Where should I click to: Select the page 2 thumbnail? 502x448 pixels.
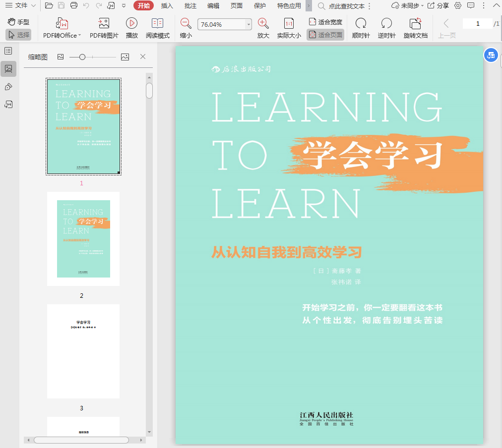83,238
